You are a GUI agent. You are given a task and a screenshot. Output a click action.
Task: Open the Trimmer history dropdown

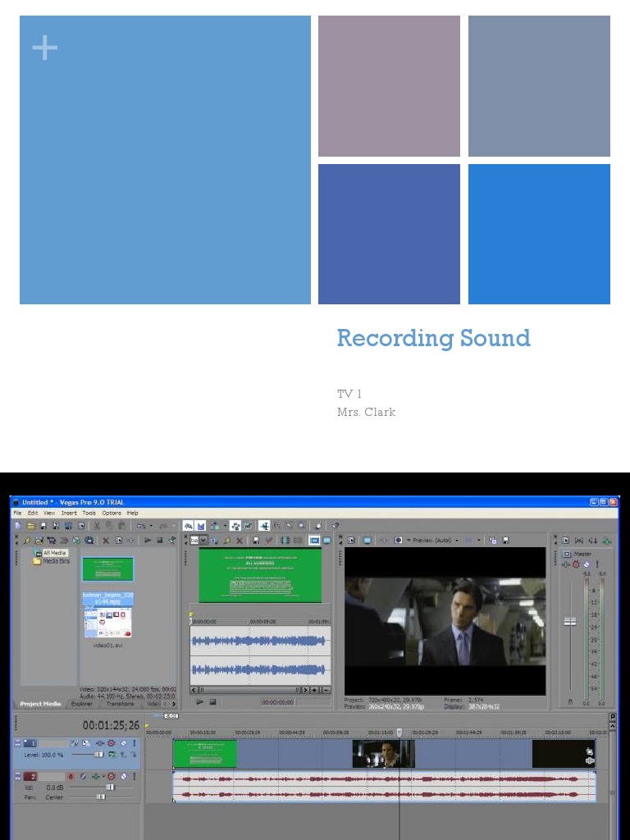tap(203, 540)
